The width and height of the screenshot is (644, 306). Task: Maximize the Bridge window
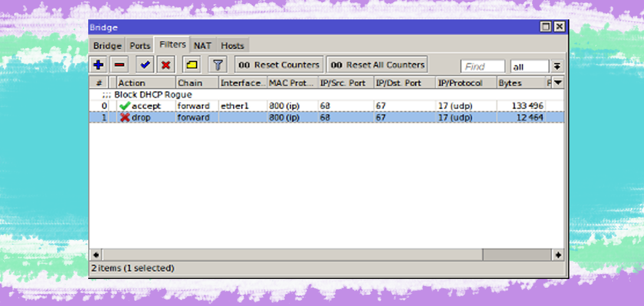[545, 27]
